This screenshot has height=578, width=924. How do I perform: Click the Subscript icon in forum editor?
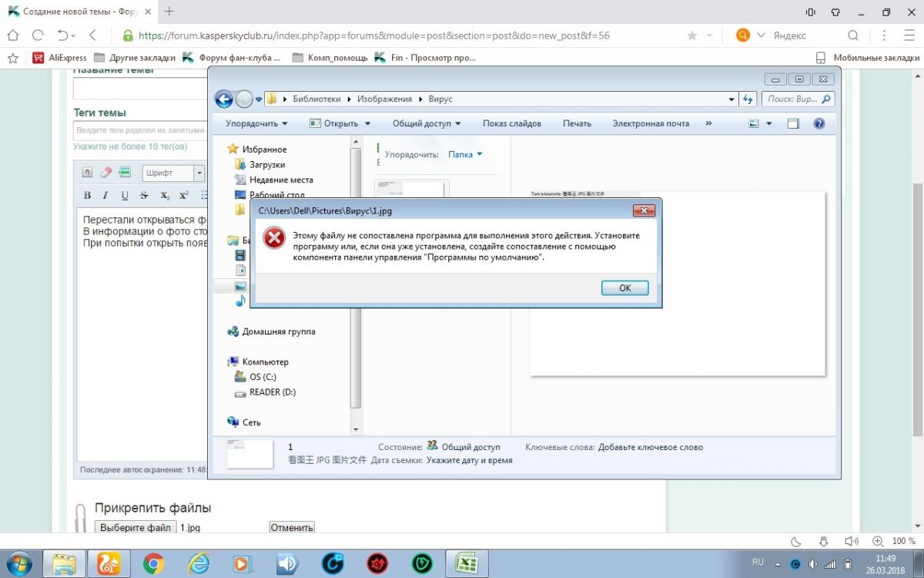pyautogui.click(x=165, y=196)
